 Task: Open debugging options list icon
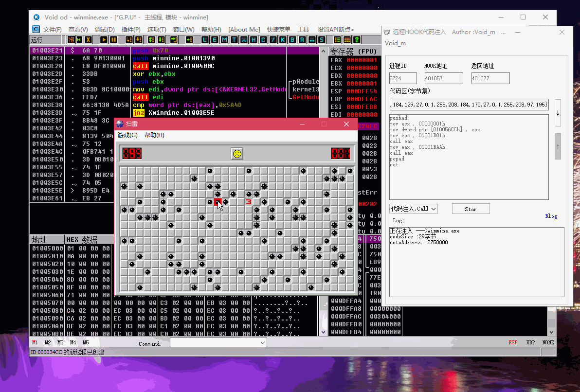coord(337,39)
